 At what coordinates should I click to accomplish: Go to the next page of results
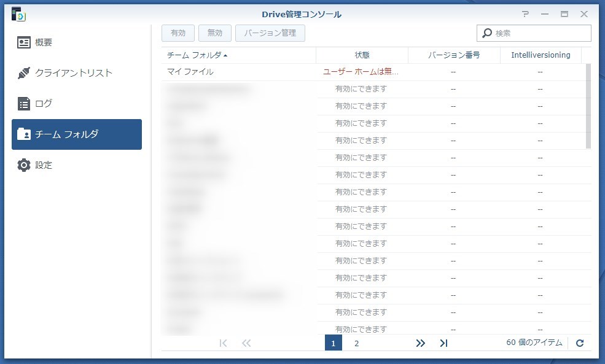(x=421, y=343)
